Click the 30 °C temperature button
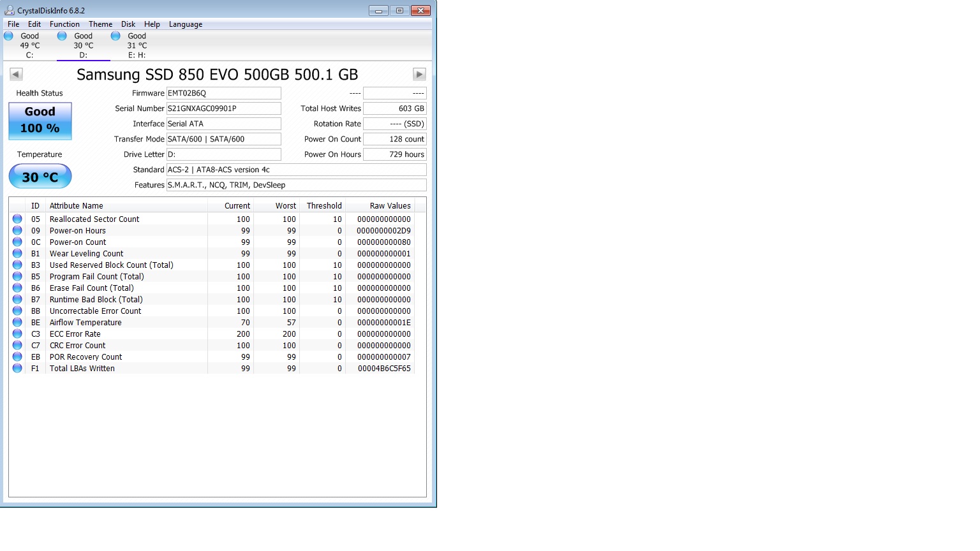Screen dimensions: 980x551 [x=40, y=177]
